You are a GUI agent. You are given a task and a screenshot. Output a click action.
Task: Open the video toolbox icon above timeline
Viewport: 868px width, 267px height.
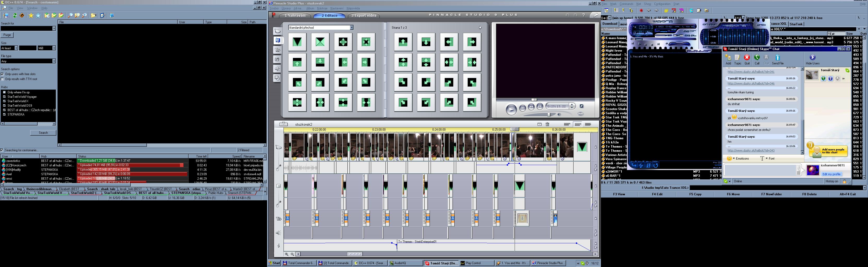pyautogui.click(x=284, y=124)
